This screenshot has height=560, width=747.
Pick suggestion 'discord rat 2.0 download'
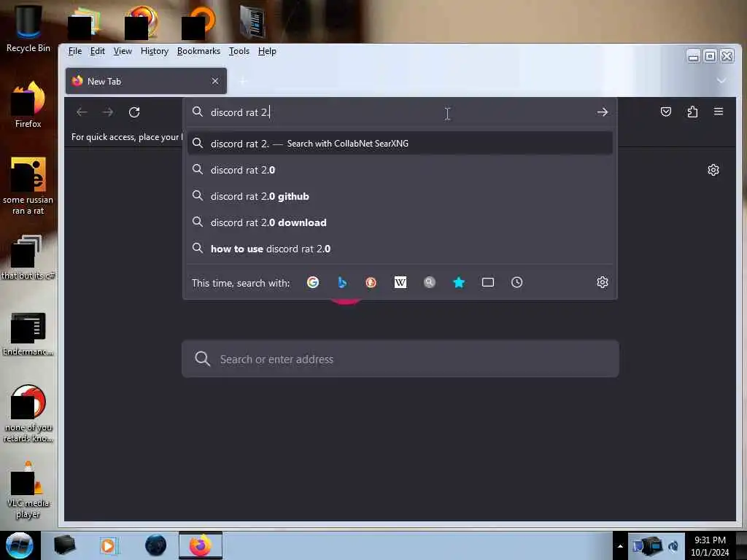(400, 222)
